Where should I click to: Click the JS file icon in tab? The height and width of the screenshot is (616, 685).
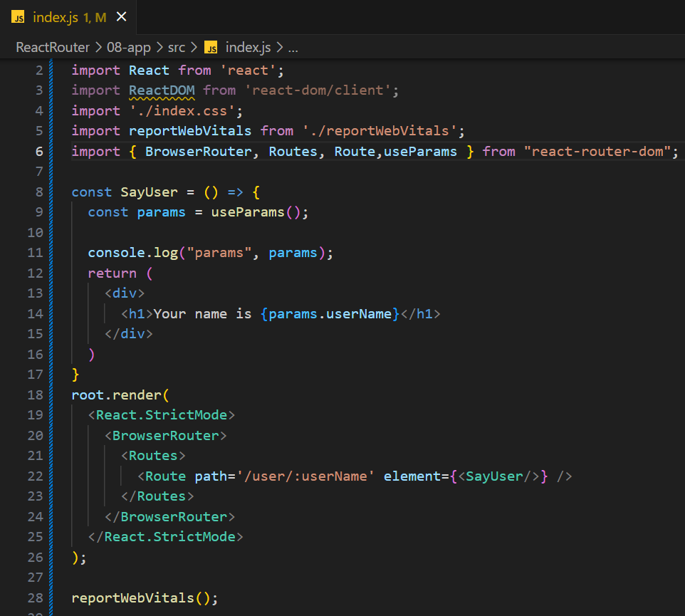[x=18, y=18]
